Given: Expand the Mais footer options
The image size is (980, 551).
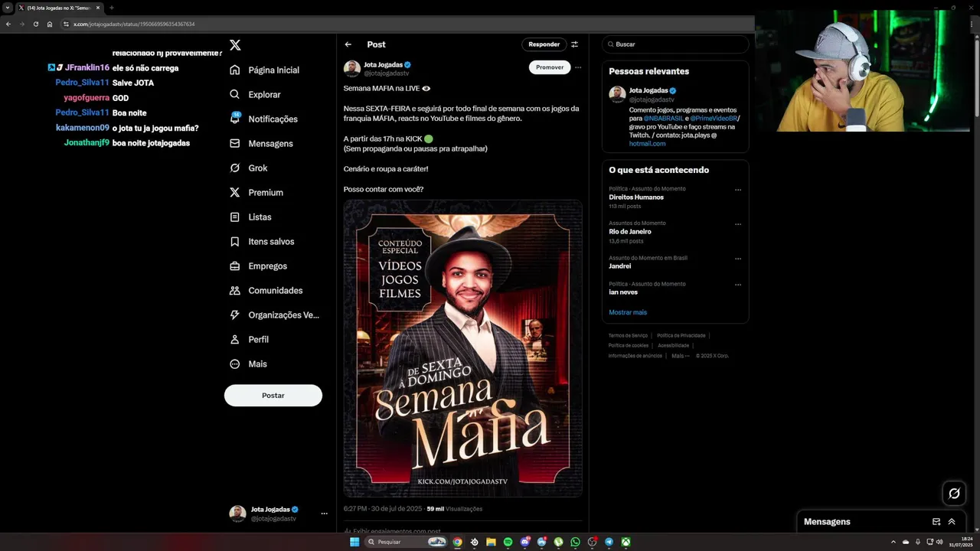Looking at the screenshot, I should pos(680,356).
